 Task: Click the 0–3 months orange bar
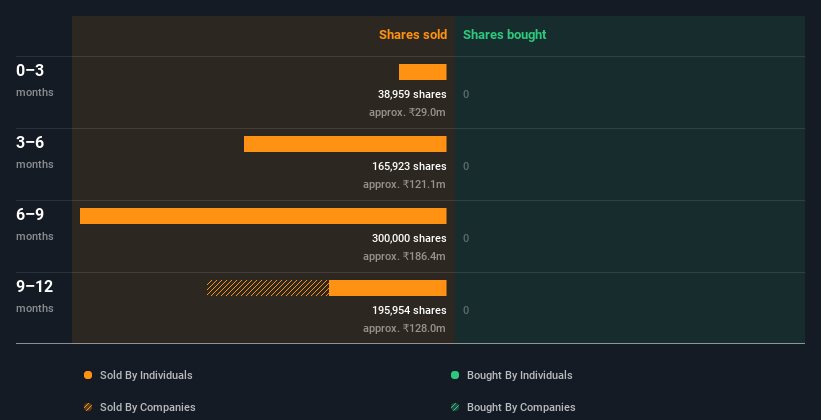coord(423,72)
